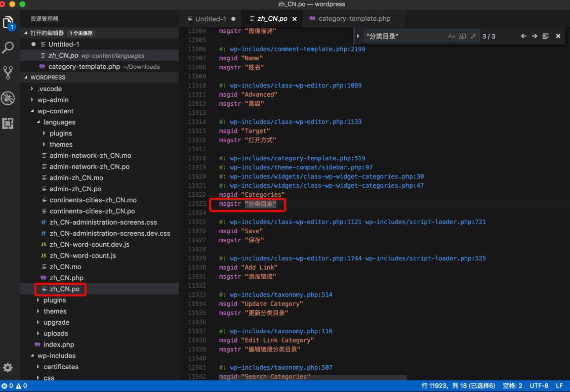Click UTF-8 encoding in status bar

[x=539, y=386]
